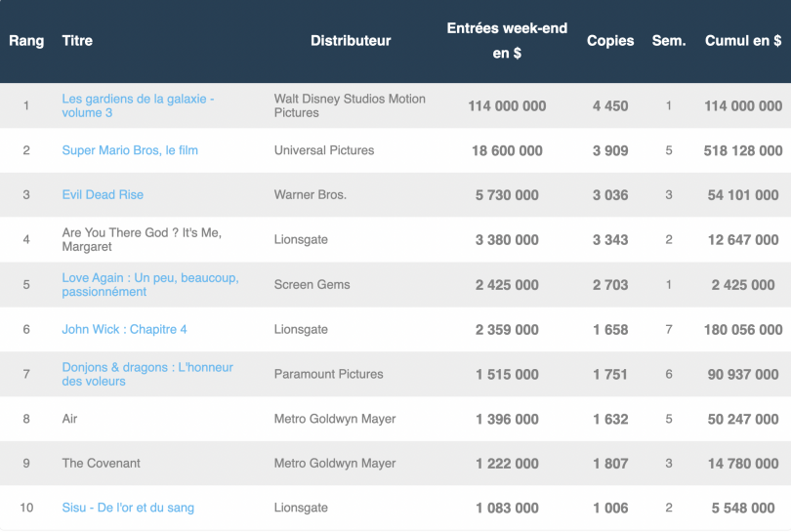Click Sisu - De l'or et du sang link
Screen dimensions: 791x532
click(x=128, y=508)
